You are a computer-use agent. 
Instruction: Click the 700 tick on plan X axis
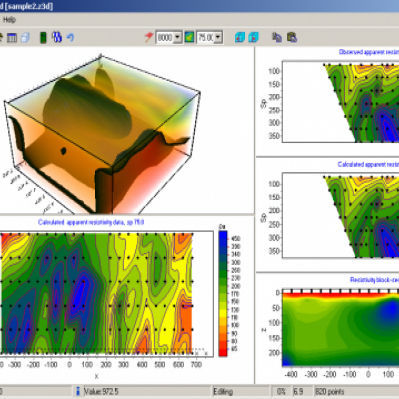tap(196, 364)
